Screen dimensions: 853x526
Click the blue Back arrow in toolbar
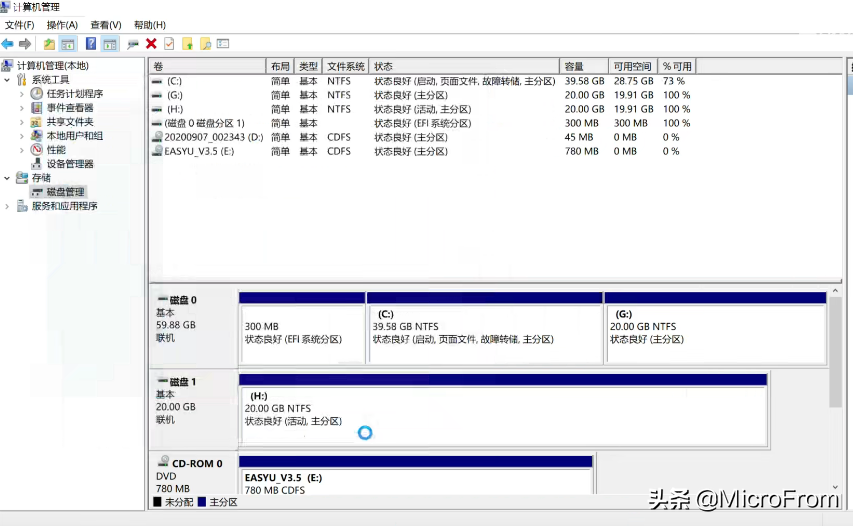point(8,44)
